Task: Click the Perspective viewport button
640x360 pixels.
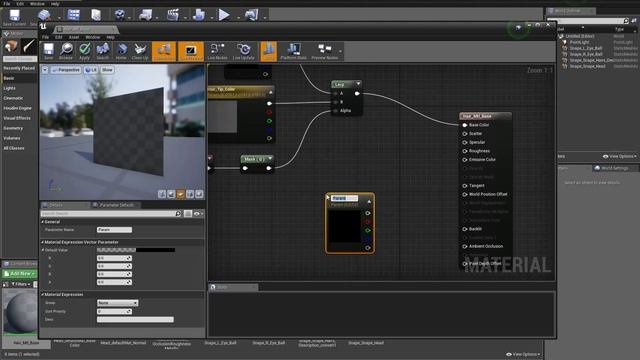Action: [x=66, y=70]
